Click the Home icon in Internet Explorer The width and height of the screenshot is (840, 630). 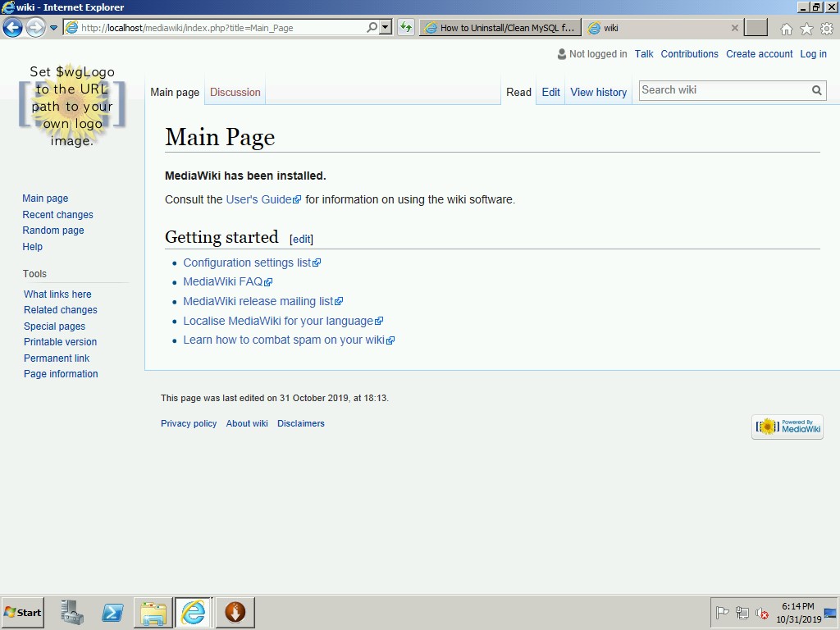tap(786, 29)
